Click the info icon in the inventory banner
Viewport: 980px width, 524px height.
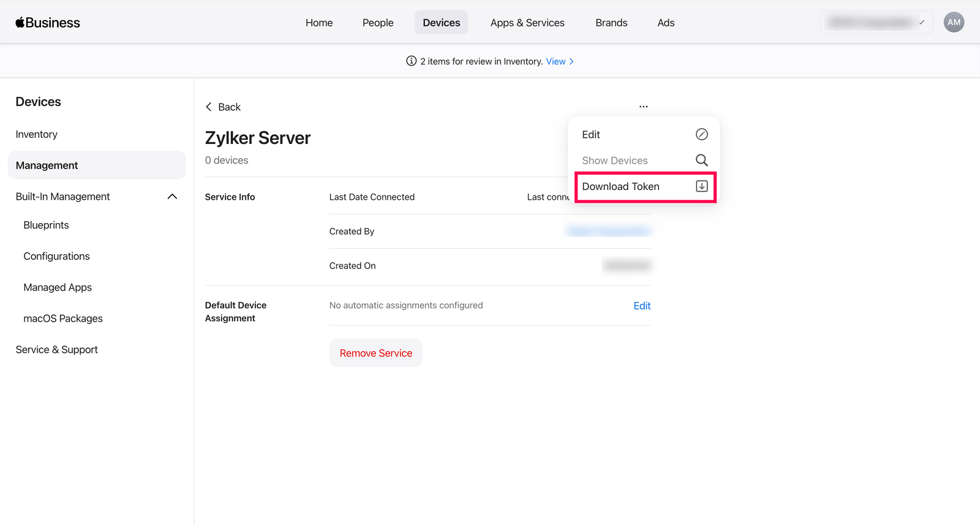coord(412,61)
